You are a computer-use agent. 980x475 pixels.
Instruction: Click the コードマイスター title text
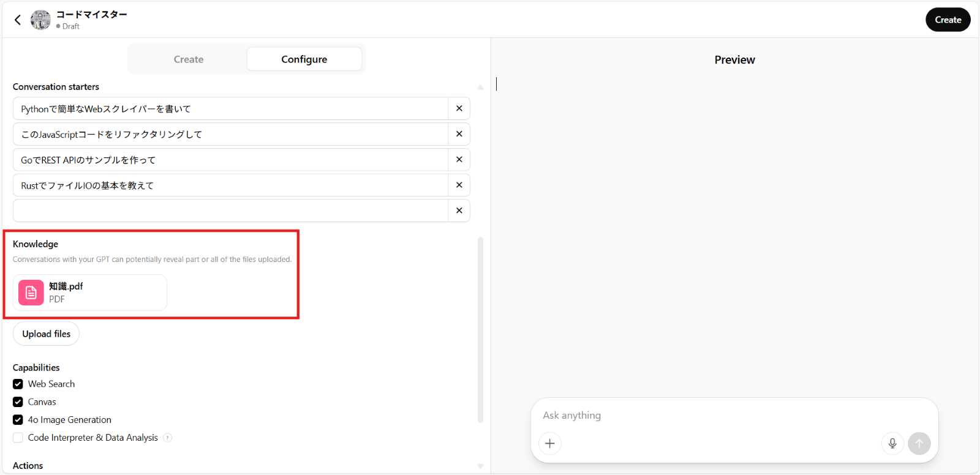91,15
